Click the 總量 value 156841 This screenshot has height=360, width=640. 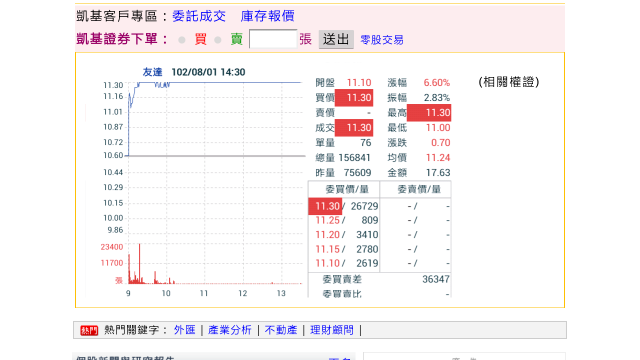click(x=355, y=158)
